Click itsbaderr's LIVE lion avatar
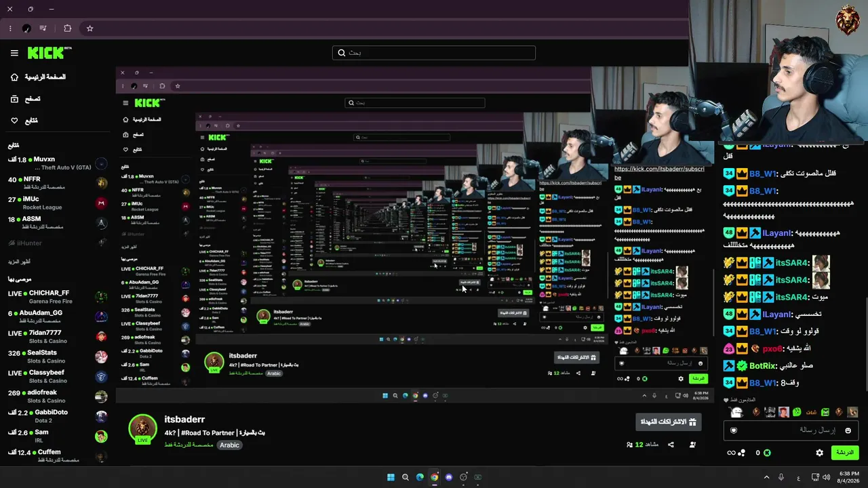This screenshot has height=488, width=868. (142, 428)
